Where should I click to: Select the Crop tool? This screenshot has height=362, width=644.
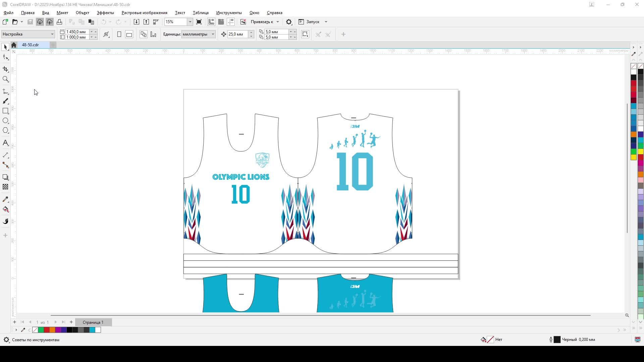coord(5,69)
